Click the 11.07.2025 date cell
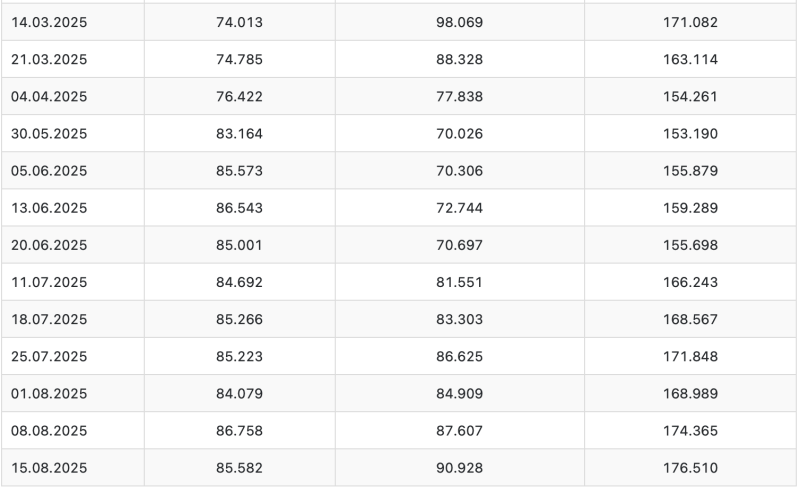The image size is (800, 487). click(73, 283)
